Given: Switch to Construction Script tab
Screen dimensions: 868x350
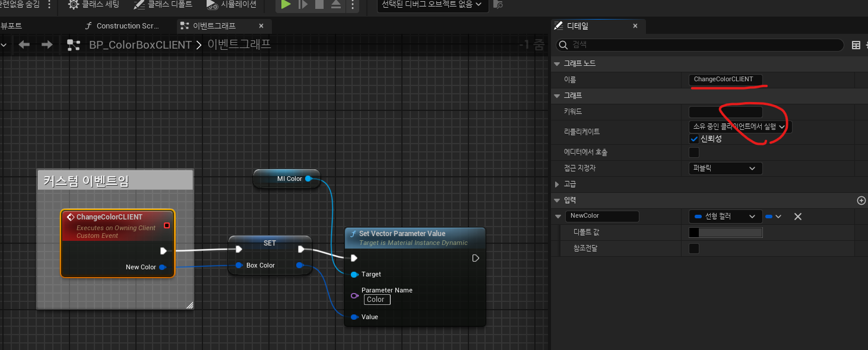Looking at the screenshot, I should pyautogui.click(x=122, y=26).
